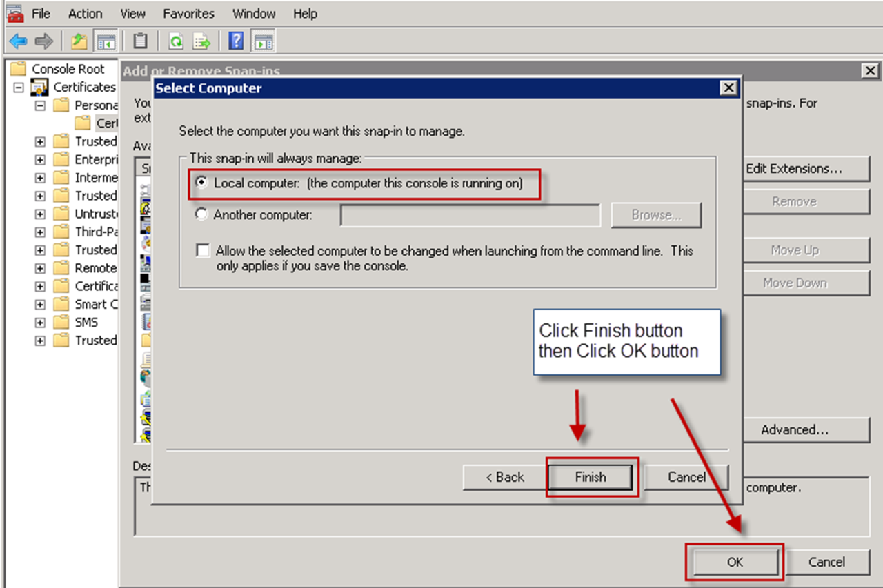Select the SMS tree label
The image size is (883, 588).
(86, 322)
